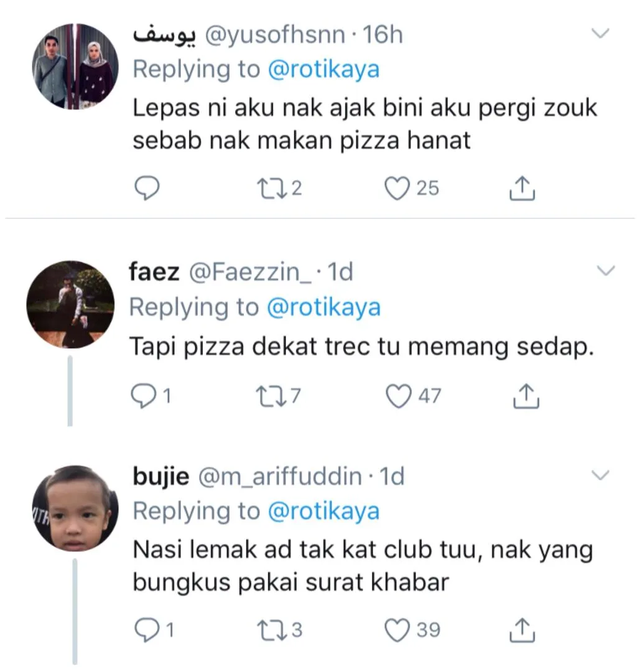Share bujie's nasi lemak tweet
Screen dimensions: 640x672
point(522,630)
